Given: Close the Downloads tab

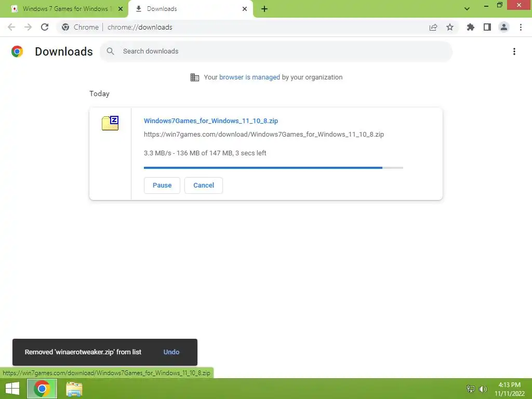Looking at the screenshot, I should [x=245, y=9].
